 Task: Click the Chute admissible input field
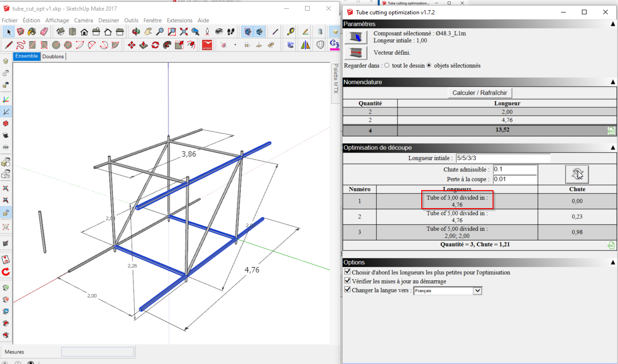tap(515, 169)
